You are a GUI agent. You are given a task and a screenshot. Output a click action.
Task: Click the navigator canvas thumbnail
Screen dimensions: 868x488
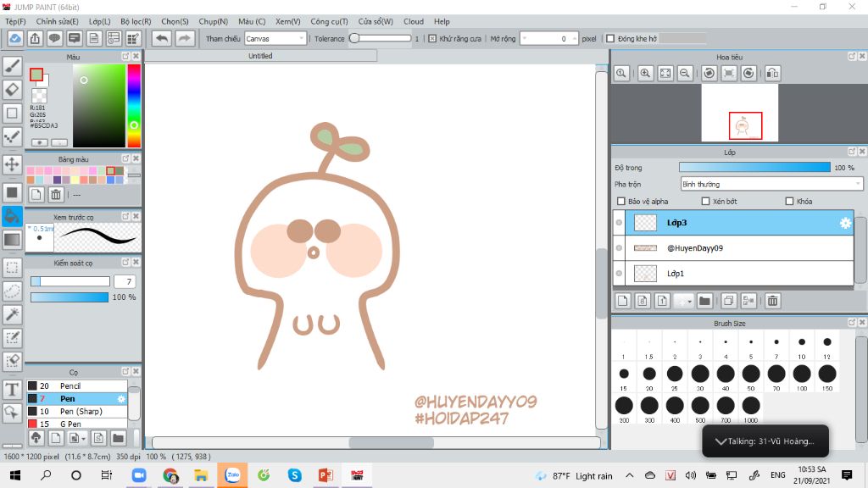tap(739, 113)
